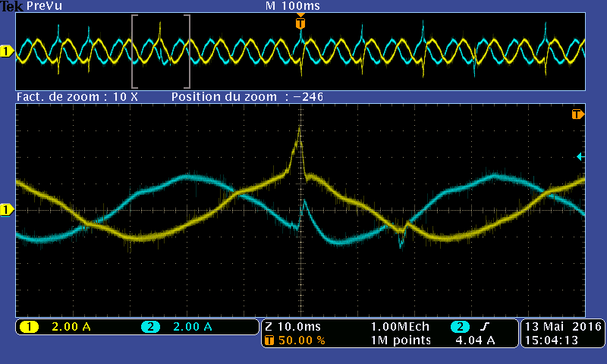This screenshot has height=364, width=607.
Task: Click the 1M points record length readout
Action: 401,340
